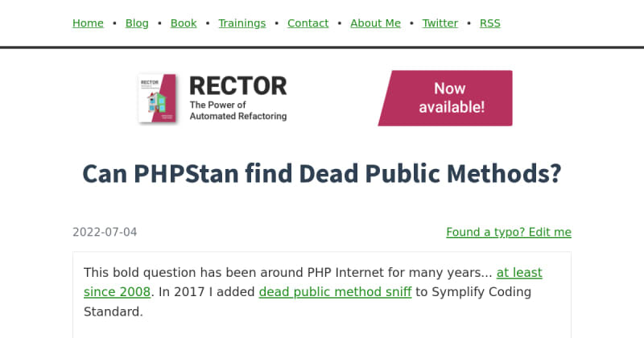Viewport: 644px width, 338px height.
Task: Click the "Can PHPStan find Dead Public Methods?" heading
Action: pyautogui.click(x=322, y=174)
